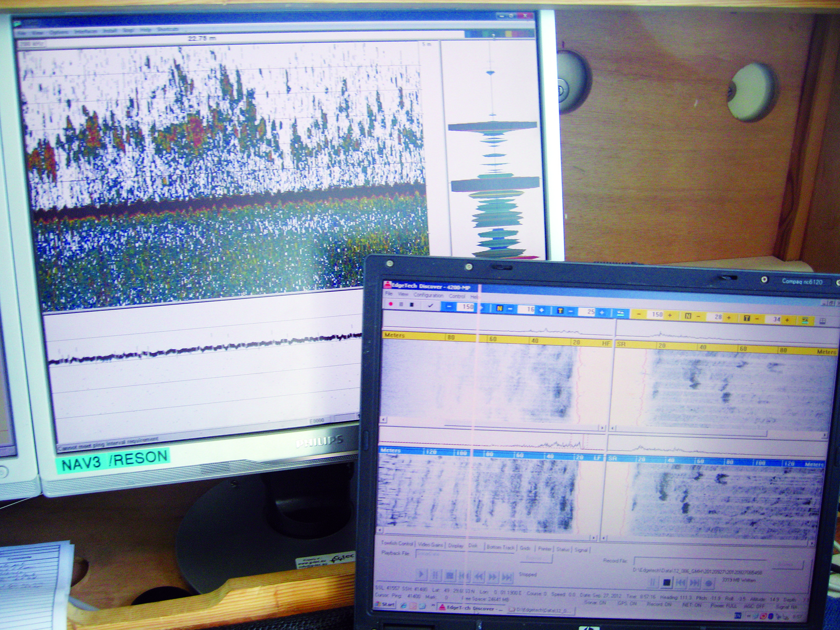Open the File menu in Discover

point(389,294)
